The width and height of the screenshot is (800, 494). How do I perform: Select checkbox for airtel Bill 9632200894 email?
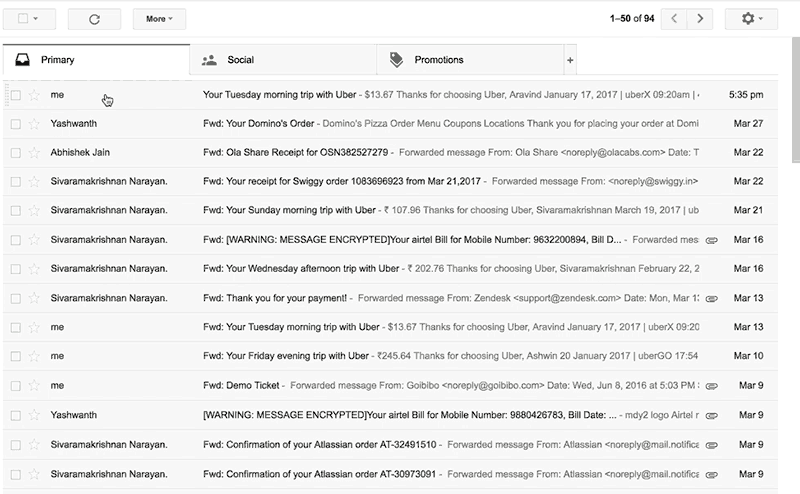tap(16, 240)
